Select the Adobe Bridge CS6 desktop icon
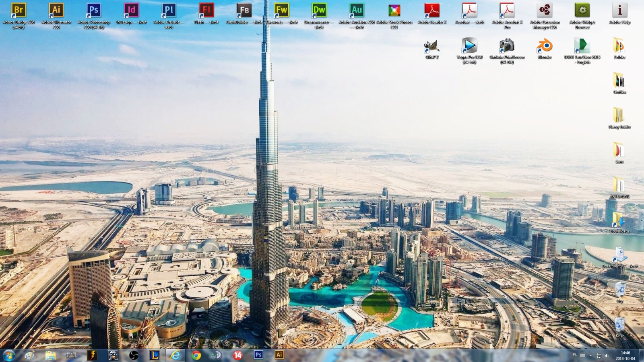The height and width of the screenshot is (362, 644). point(19,16)
